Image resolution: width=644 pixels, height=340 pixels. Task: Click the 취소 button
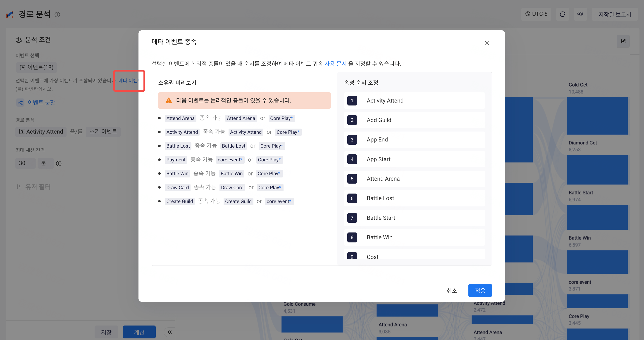[451, 290]
